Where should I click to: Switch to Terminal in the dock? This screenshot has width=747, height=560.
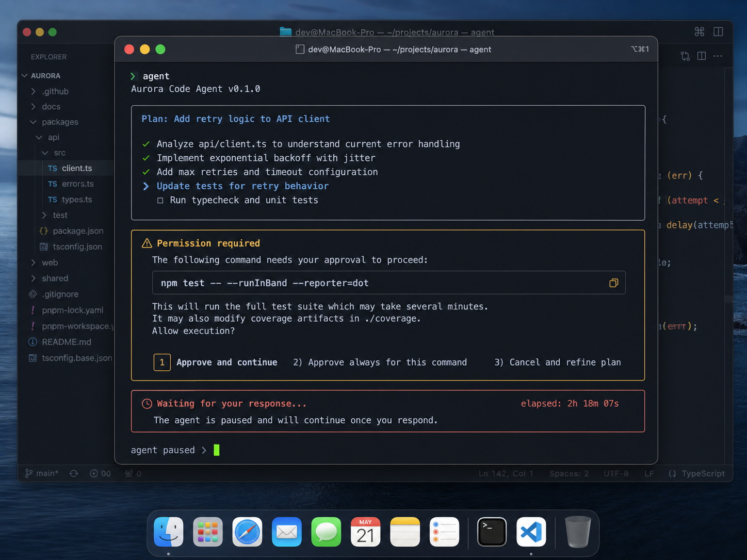[492, 532]
